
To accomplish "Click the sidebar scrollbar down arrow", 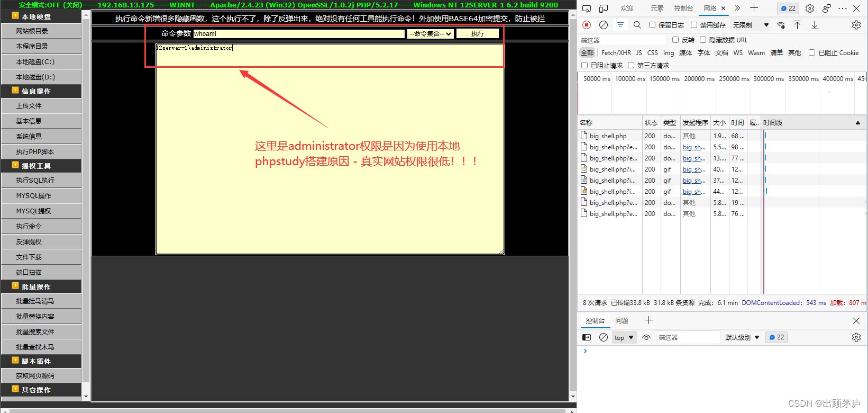I will pos(86,397).
